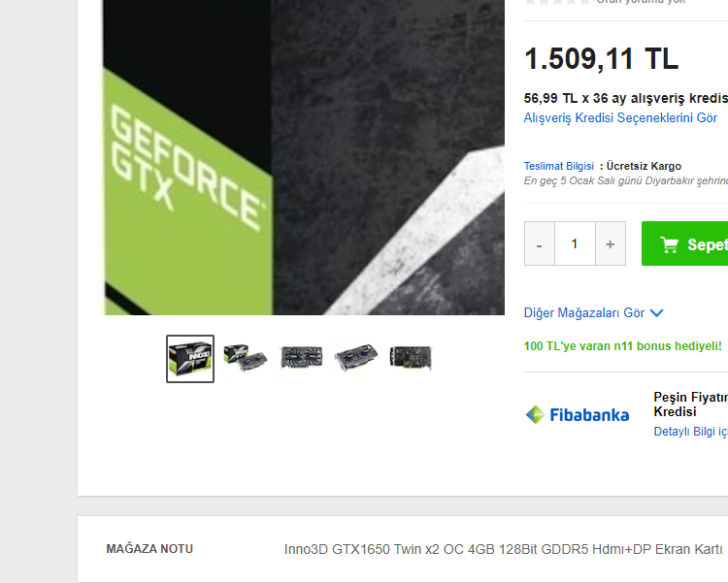The image size is (728, 583).
Task: Decrease quantity with the minus button
Action: (x=539, y=243)
